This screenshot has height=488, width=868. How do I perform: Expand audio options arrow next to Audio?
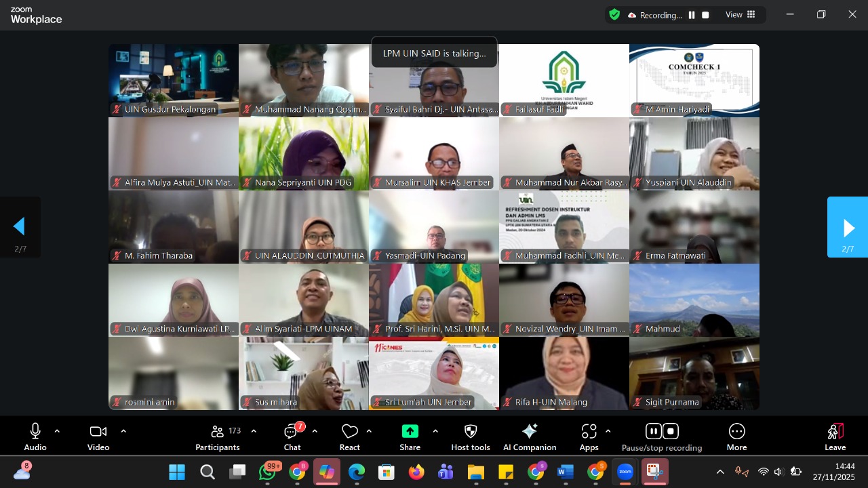[57, 431]
